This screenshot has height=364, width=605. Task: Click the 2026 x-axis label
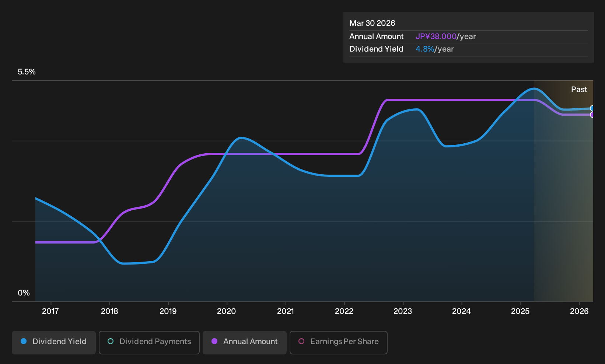(x=579, y=311)
